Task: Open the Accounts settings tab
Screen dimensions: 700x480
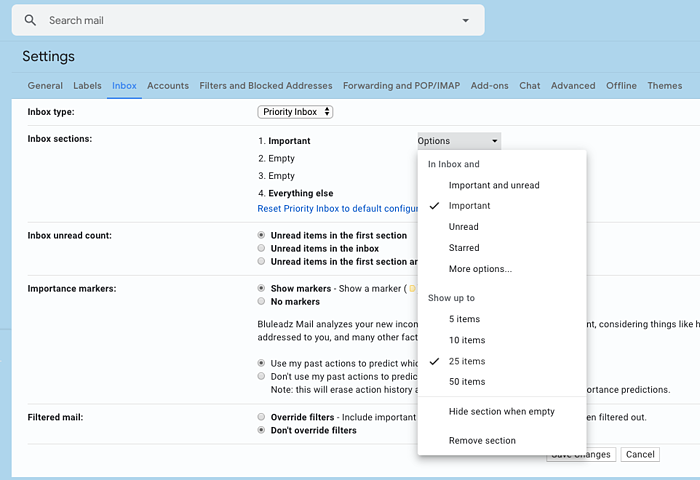Action: point(168,86)
